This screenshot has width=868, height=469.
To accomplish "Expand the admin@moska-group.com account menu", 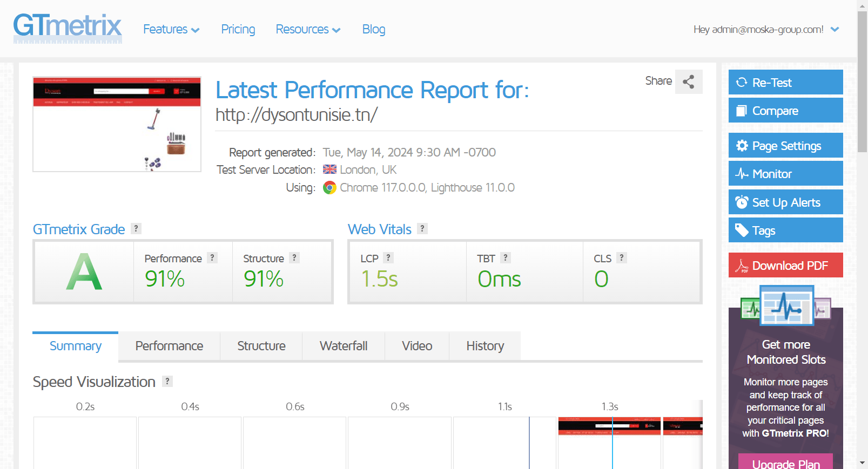I will pos(766,29).
